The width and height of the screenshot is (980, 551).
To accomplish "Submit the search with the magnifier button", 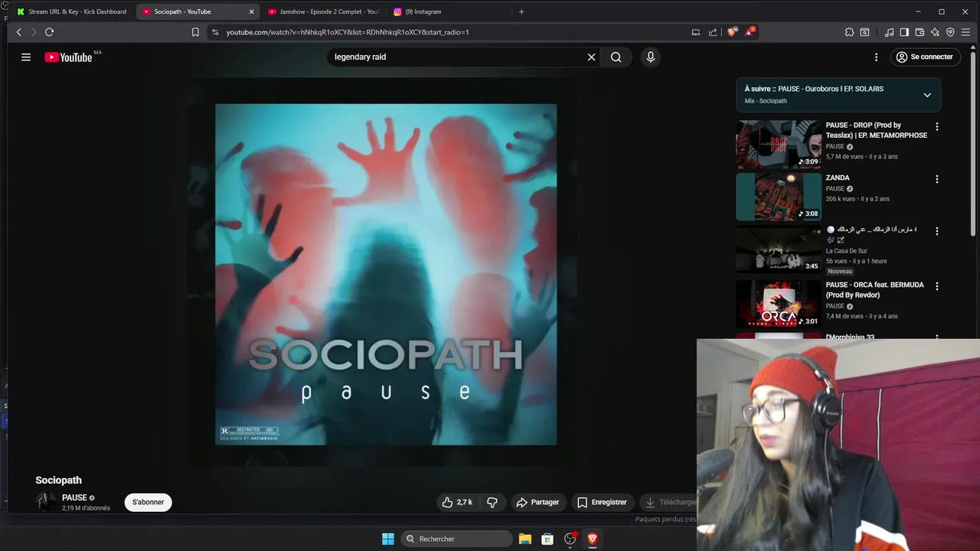I will [616, 57].
